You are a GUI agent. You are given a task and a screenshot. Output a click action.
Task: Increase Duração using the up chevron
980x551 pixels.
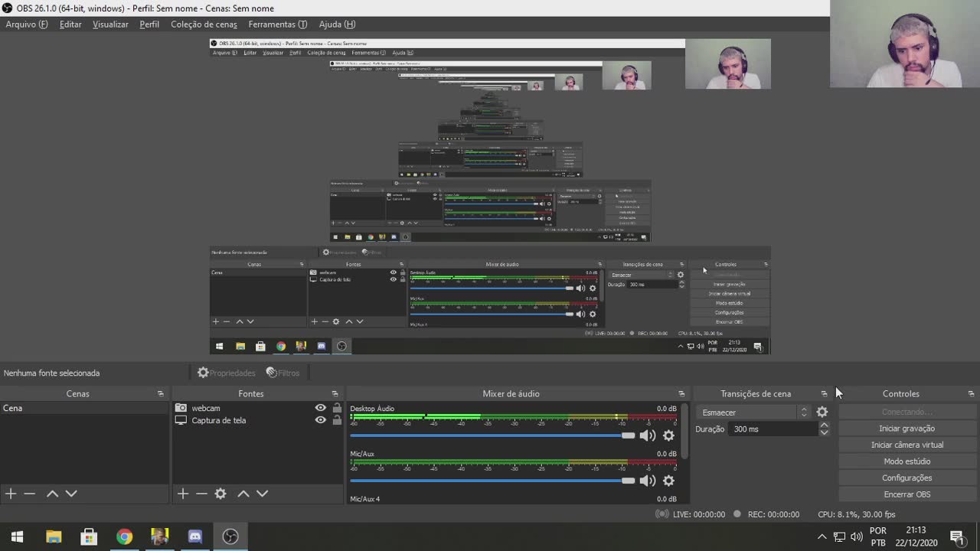tap(824, 425)
